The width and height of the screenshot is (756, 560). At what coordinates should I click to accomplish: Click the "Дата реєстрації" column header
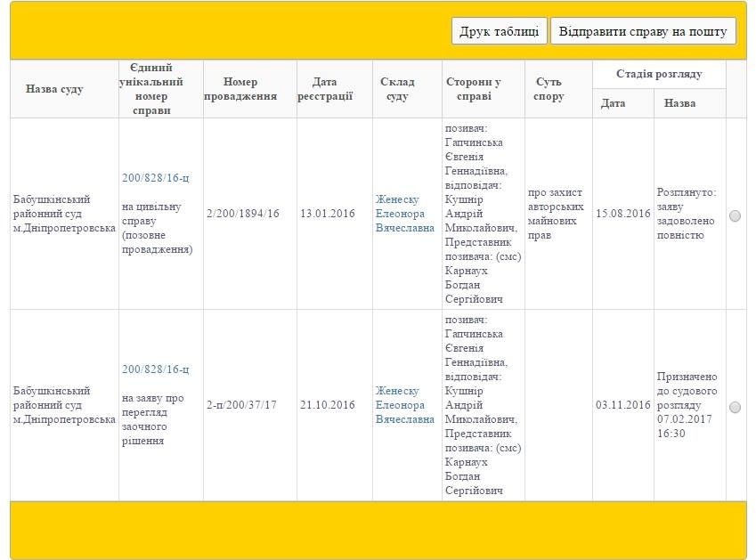325,89
